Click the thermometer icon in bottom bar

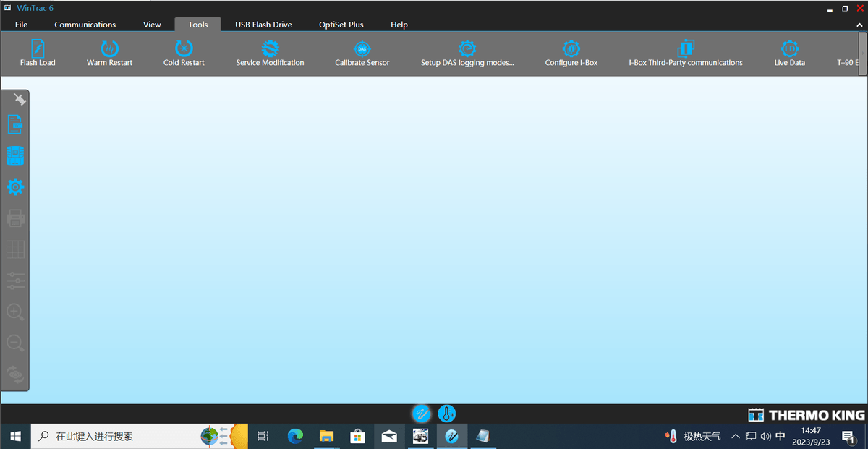(x=447, y=414)
